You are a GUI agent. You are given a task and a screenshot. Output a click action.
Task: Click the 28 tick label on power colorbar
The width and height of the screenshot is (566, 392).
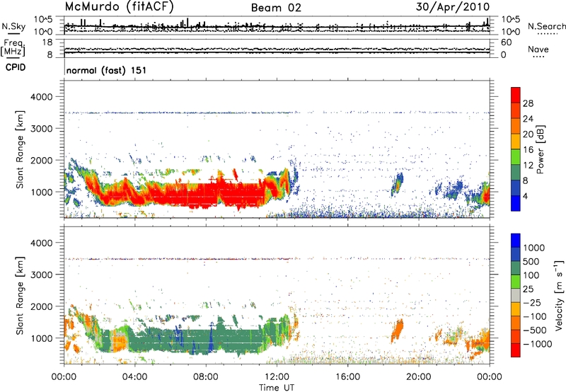(x=528, y=103)
